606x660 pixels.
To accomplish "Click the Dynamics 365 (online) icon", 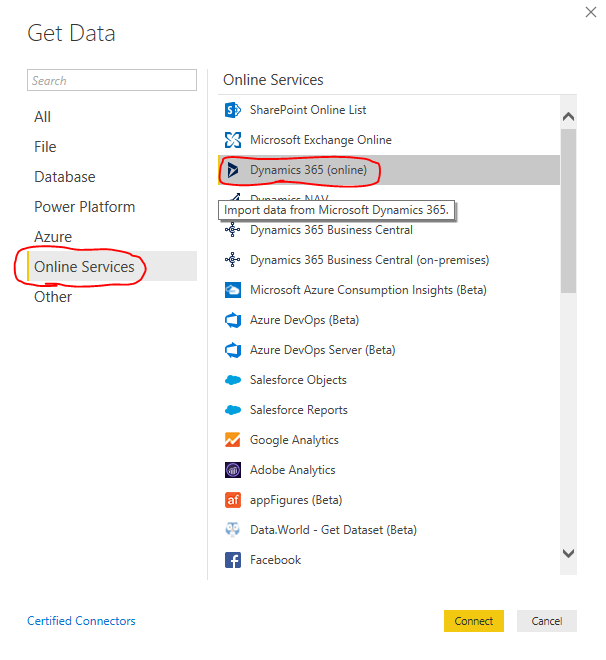I will click(x=233, y=170).
